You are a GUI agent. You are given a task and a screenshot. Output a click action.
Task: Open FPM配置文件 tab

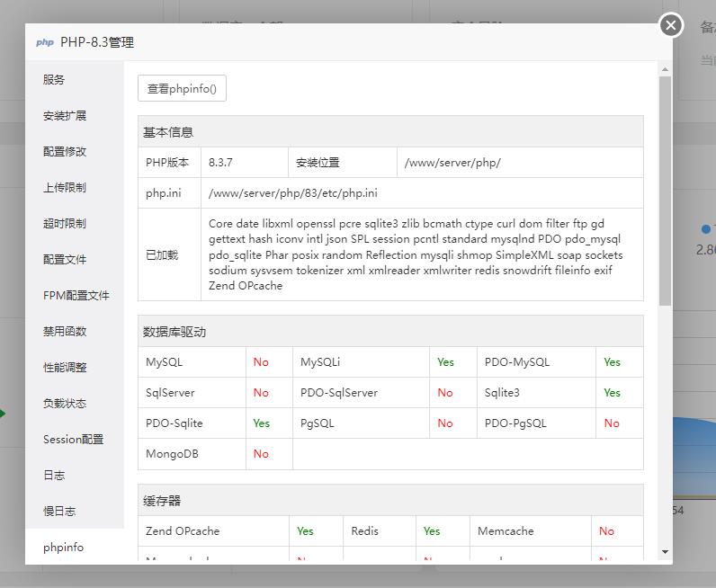click(x=76, y=296)
